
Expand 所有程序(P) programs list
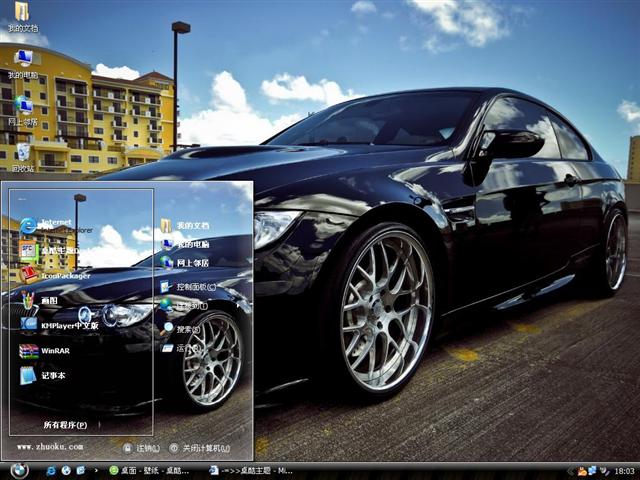65,425
